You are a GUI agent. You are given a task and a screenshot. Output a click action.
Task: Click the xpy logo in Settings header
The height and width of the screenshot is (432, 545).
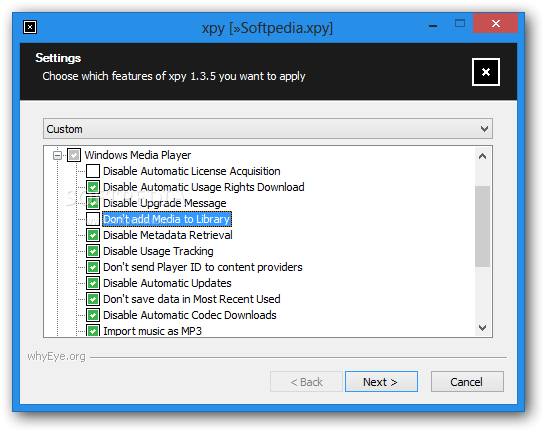coord(486,72)
